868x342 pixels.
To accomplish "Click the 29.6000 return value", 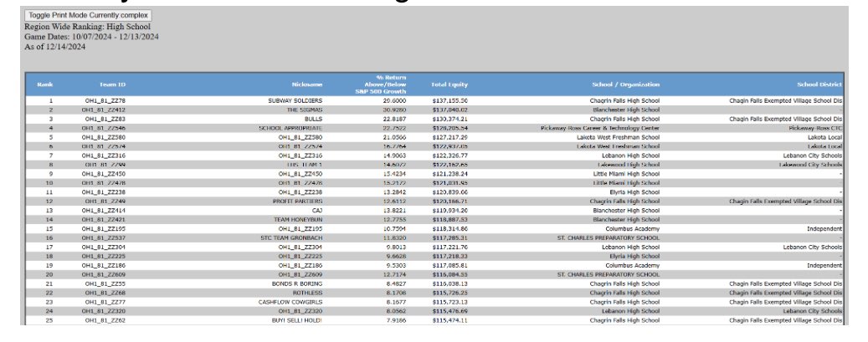I will (x=395, y=100).
